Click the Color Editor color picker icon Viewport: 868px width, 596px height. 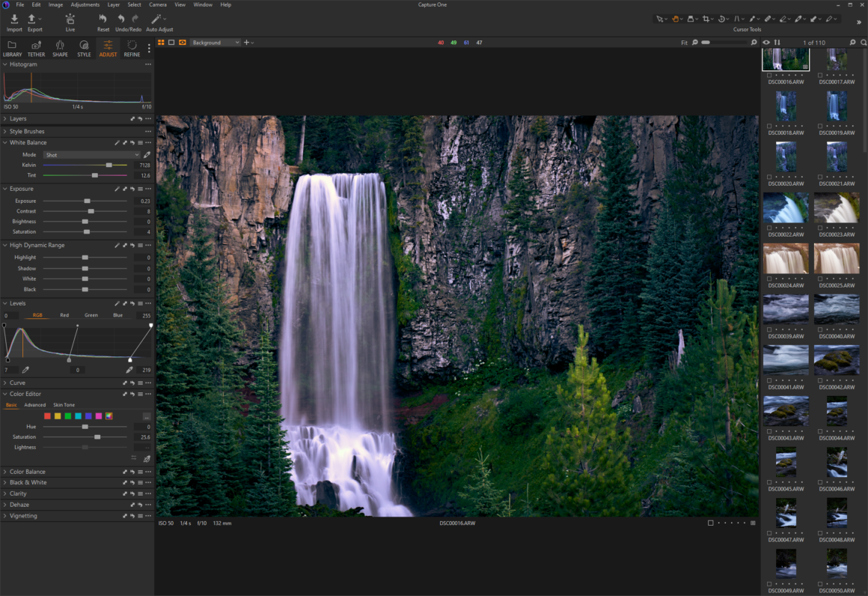point(147,459)
